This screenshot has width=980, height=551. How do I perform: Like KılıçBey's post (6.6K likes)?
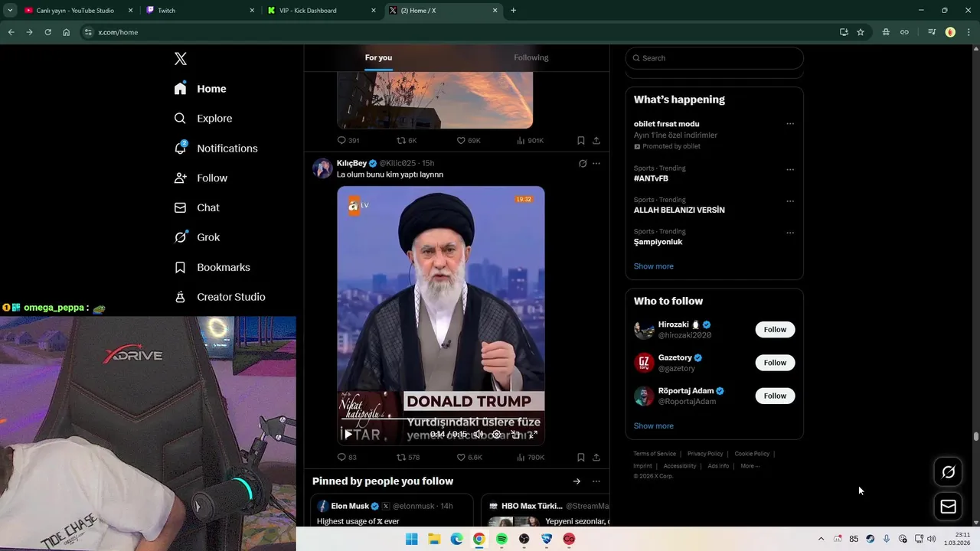(x=469, y=457)
